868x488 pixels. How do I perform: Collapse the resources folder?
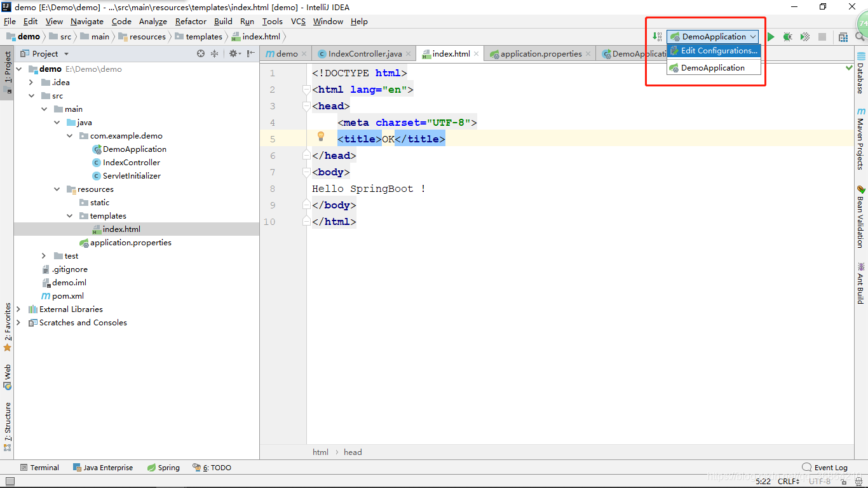(x=57, y=189)
